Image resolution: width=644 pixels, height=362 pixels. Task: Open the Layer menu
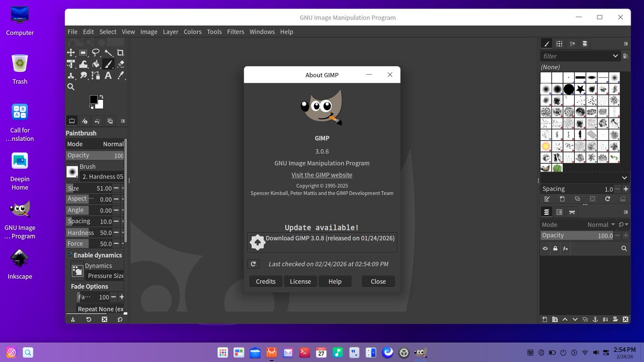pos(171,32)
